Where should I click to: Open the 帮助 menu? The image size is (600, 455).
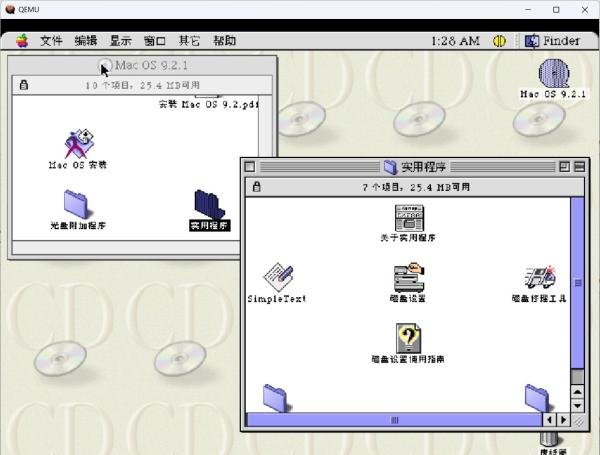pos(224,41)
